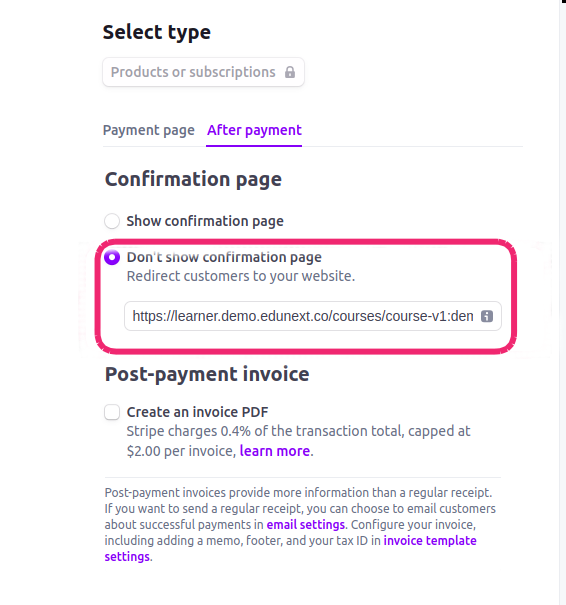Open the email settings link
The image size is (566, 605).
click(x=306, y=525)
